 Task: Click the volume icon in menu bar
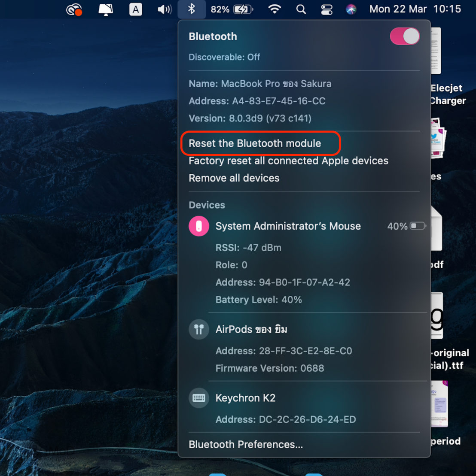coord(164,9)
